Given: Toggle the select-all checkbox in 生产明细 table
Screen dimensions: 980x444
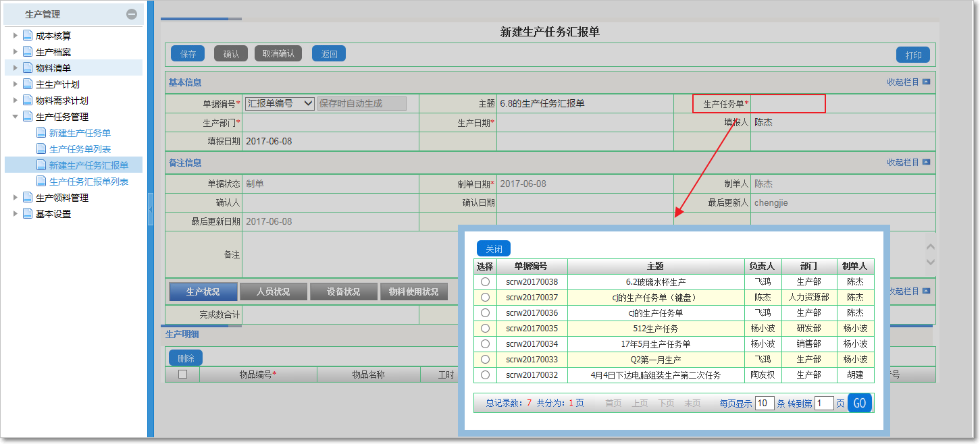Looking at the screenshot, I should (182, 374).
